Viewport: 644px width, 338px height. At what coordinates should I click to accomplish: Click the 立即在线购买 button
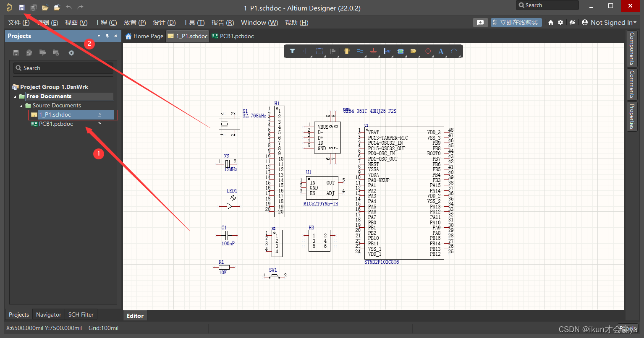tap(516, 22)
